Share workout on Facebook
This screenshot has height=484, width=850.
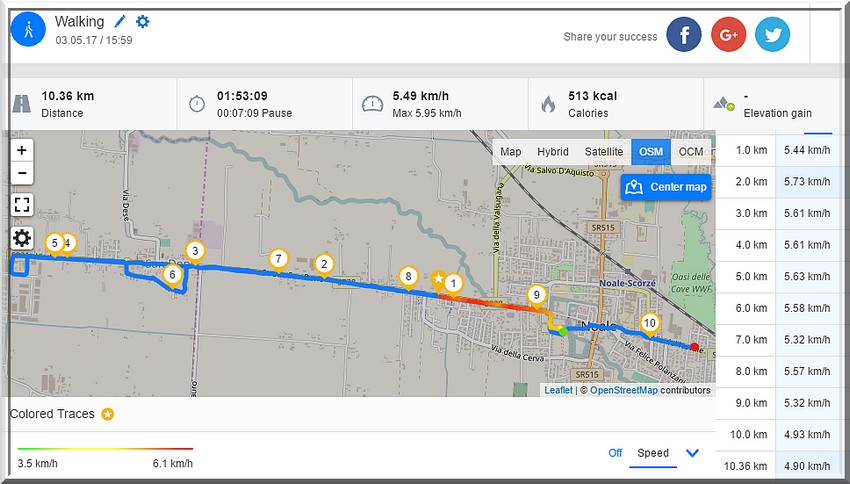(684, 35)
